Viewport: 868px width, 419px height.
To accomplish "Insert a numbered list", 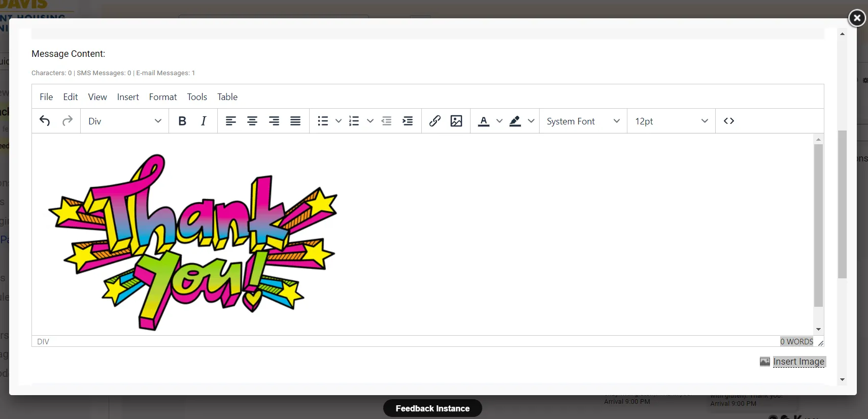I will (354, 121).
